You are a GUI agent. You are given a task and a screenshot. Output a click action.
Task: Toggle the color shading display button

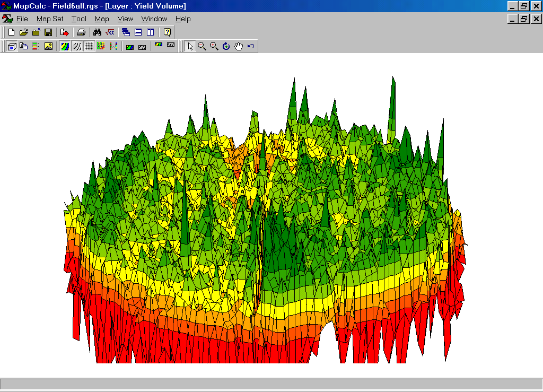point(65,46)
